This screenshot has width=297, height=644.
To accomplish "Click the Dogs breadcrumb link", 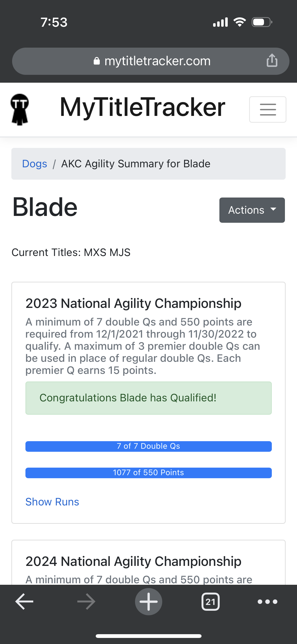I will click(x=35, y=164).
